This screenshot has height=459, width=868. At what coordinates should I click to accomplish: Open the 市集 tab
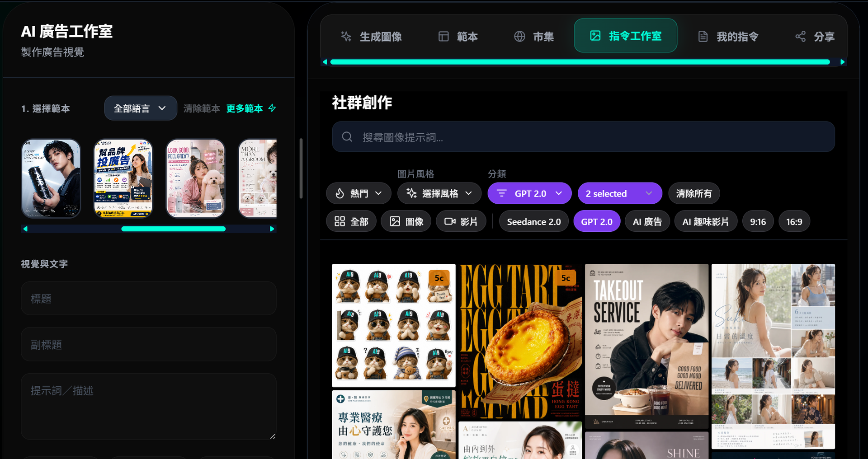(x=534, y=36)
